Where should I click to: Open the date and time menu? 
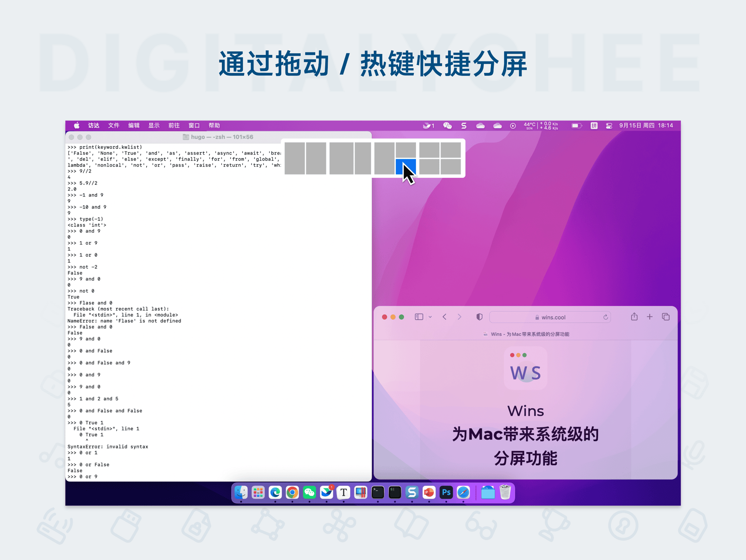coord(646,125)
